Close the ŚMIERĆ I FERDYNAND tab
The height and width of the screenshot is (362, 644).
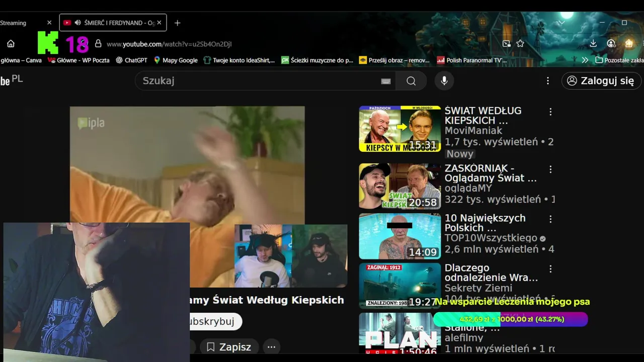159,23
